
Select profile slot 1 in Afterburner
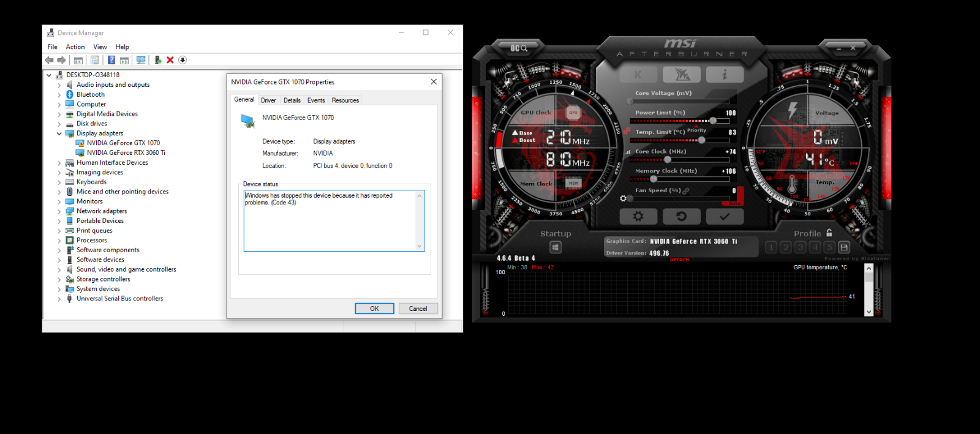[x=771, y=247]
